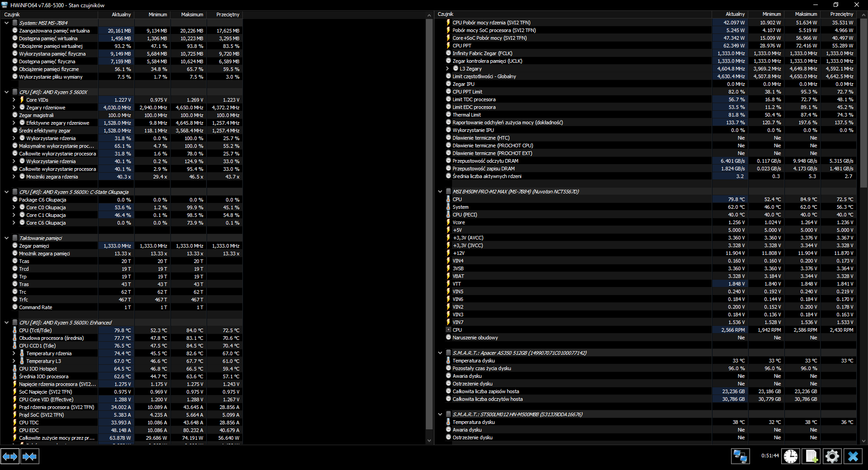The image size is (868, 470).
Task: Expand the Core C6 Okupacja row
Action: pos(14,223)
